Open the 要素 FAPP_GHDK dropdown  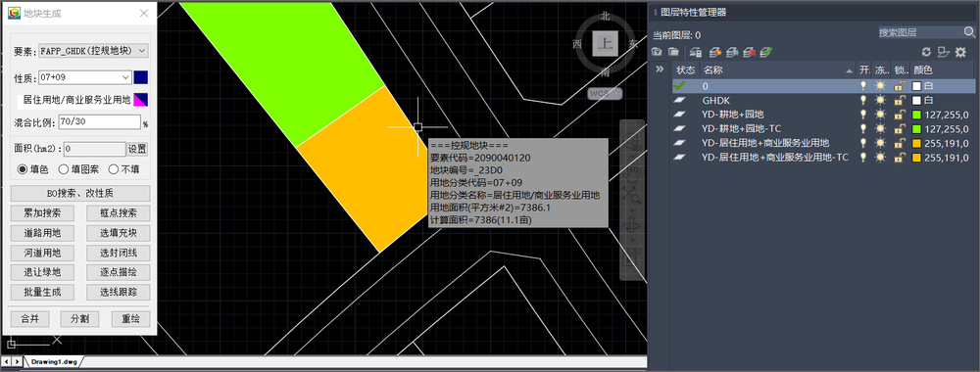[x=93, y=51]
